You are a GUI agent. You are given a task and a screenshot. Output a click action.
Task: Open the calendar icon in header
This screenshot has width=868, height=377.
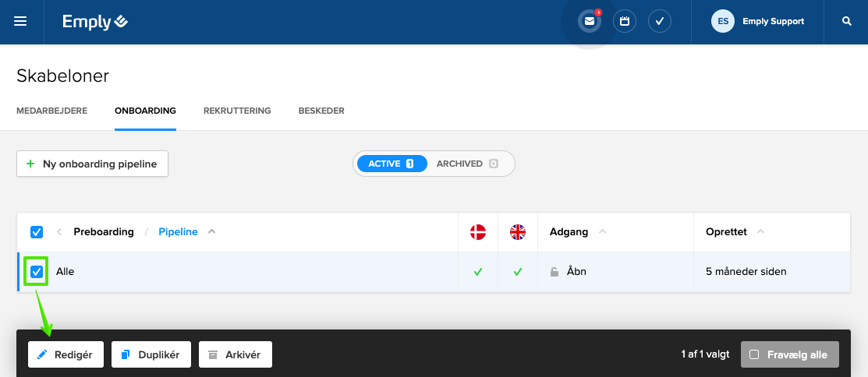click(625, 22)
